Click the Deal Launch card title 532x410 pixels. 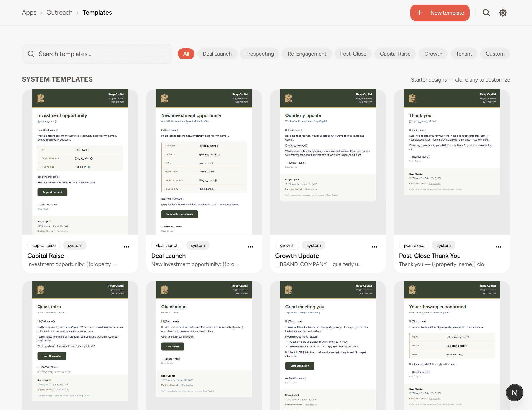[x=168, y=256]
